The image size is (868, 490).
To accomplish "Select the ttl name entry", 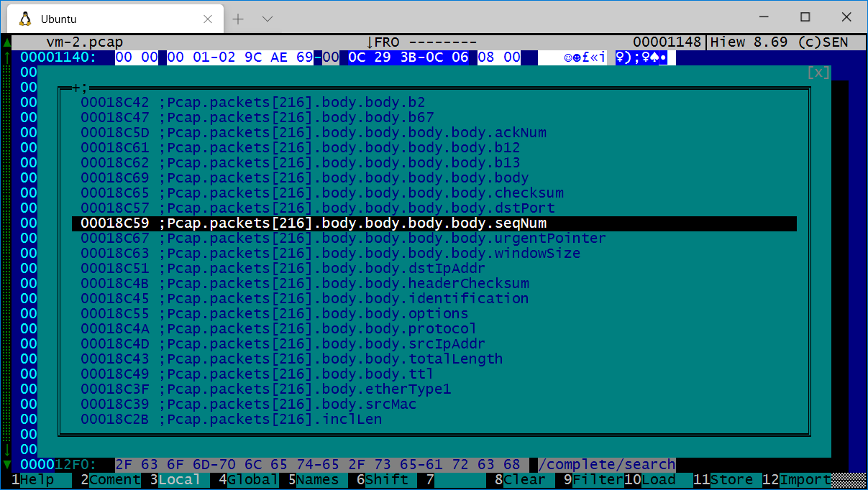I will (x=434, y=374).
